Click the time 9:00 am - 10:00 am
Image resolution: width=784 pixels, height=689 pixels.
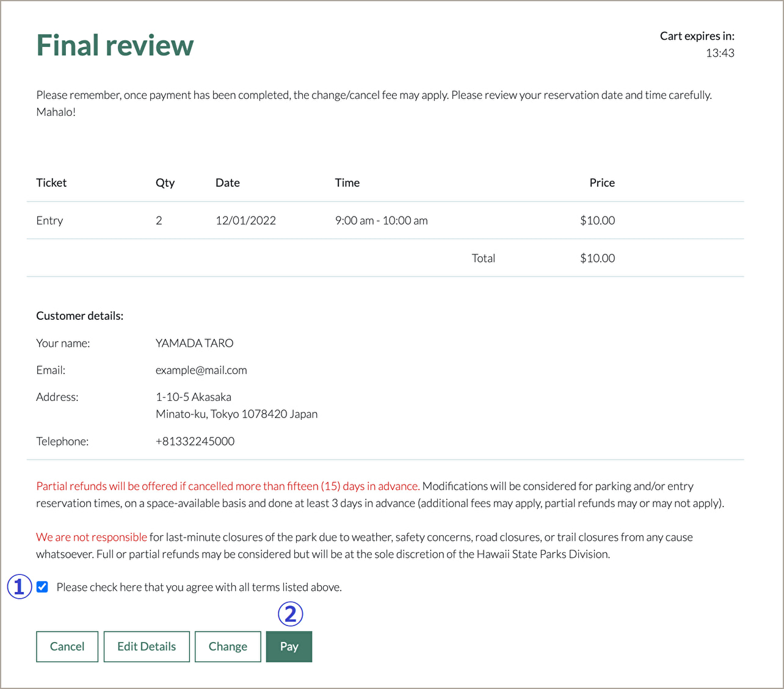click(x=381, y=220)
